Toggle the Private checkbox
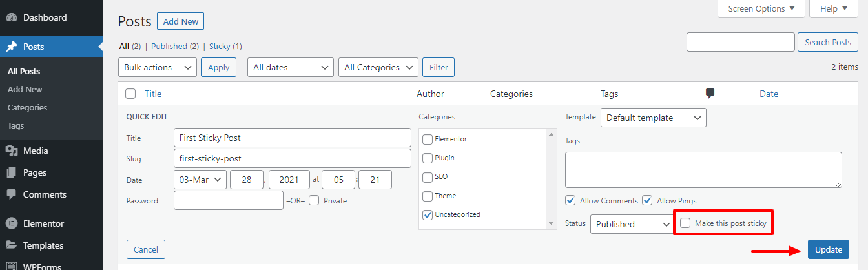This screenshot has width=868, height=270. click(314, 200)
